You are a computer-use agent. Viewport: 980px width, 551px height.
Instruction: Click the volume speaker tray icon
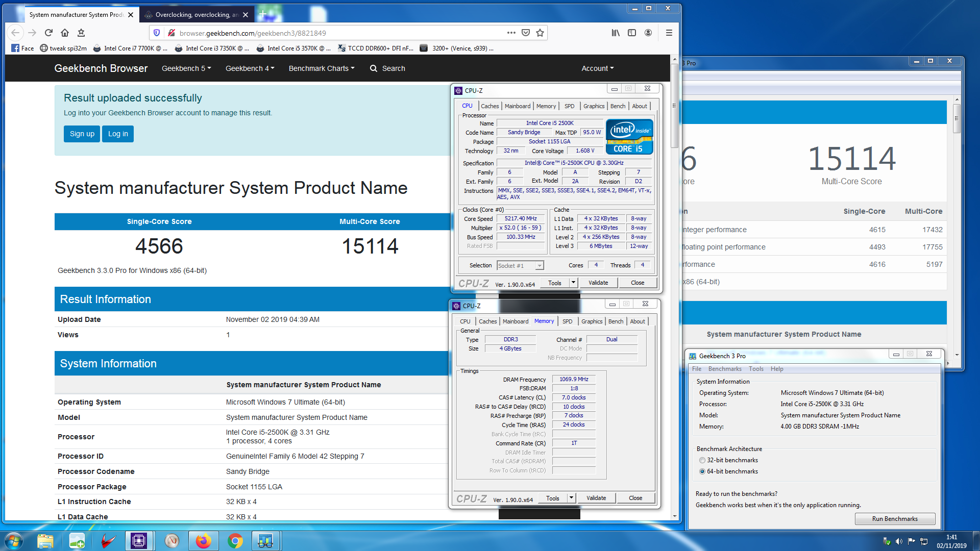point(899,541)
